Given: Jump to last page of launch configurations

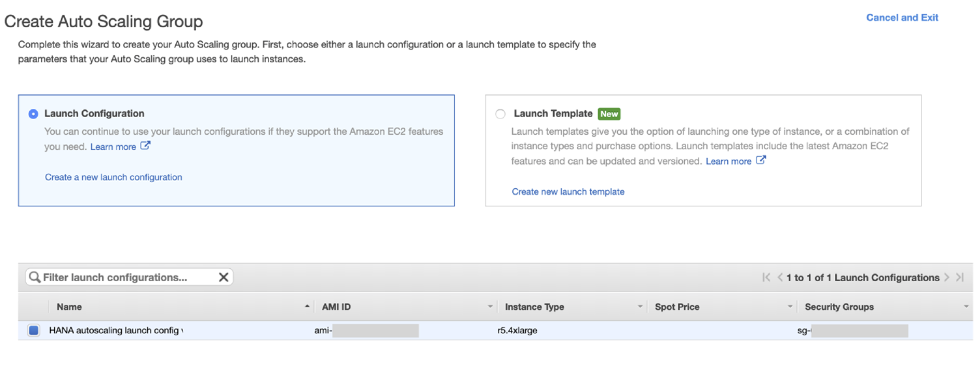Looking at the screenshot, I should [960, 277].
